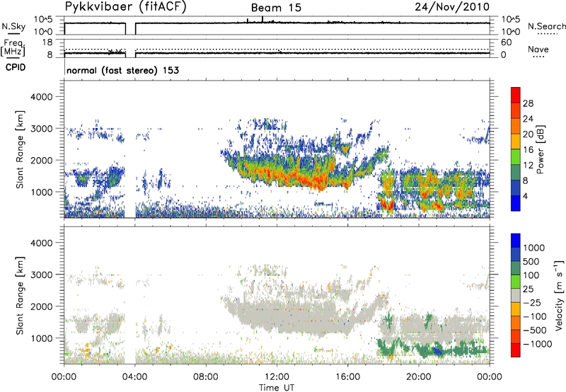Pick the light green 25–100 Velocity segment
This screenshot has width=566, height=392.
[516, 282]
